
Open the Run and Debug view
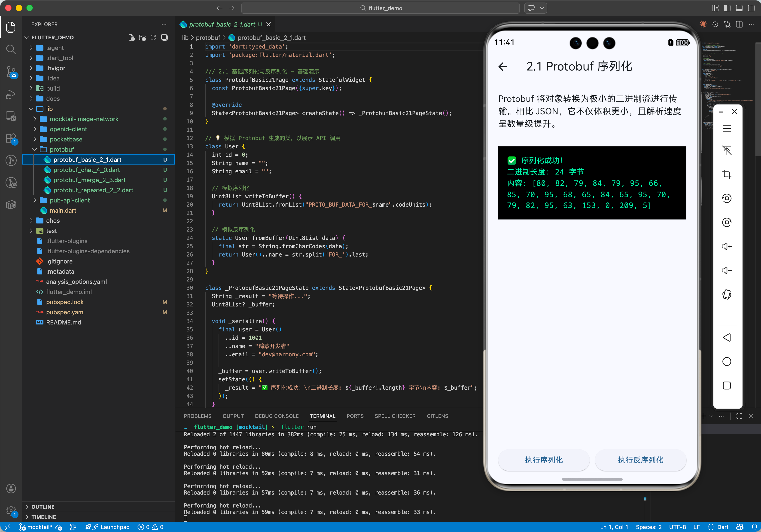point(11,95)
